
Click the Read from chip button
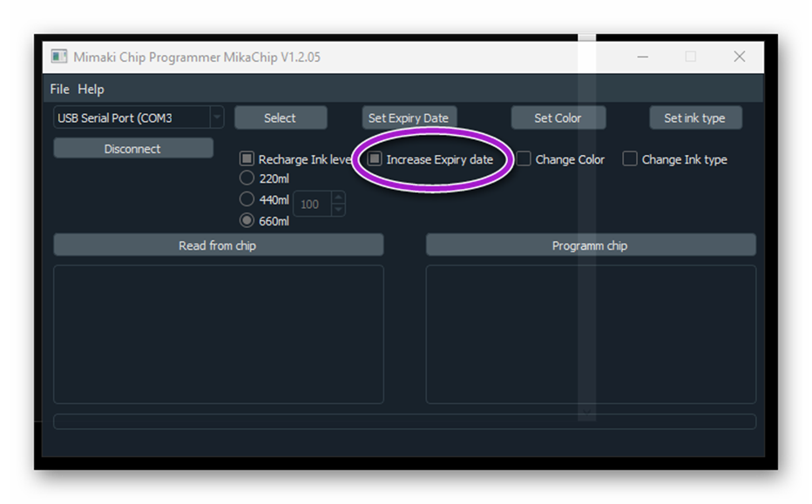click(218, 245)
